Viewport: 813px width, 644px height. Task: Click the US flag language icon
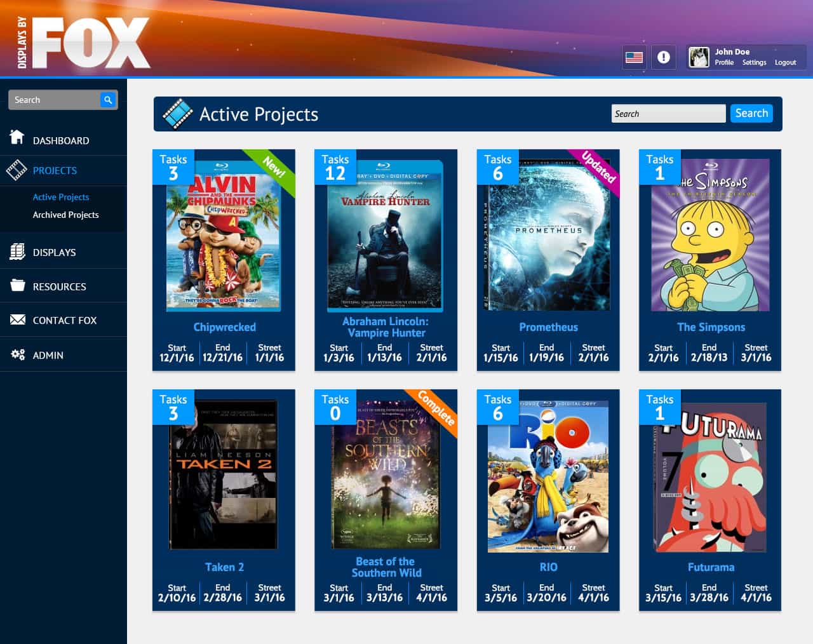pos(633,57)
